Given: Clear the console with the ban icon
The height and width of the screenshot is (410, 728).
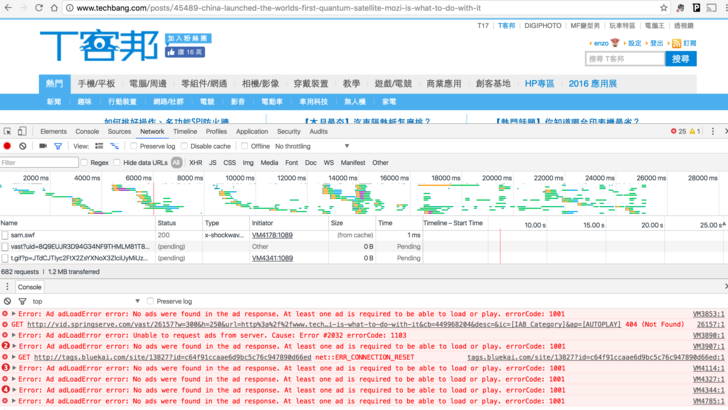Looking at the screenshot, I should tap(8, 301).
